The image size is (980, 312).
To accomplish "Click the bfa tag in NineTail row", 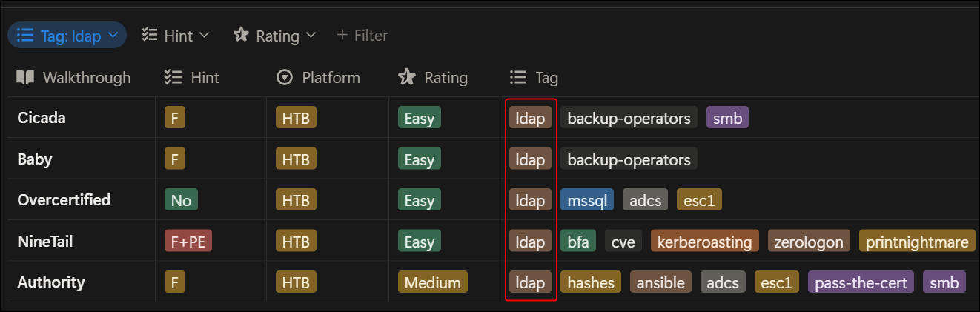I will click(578, 242).
